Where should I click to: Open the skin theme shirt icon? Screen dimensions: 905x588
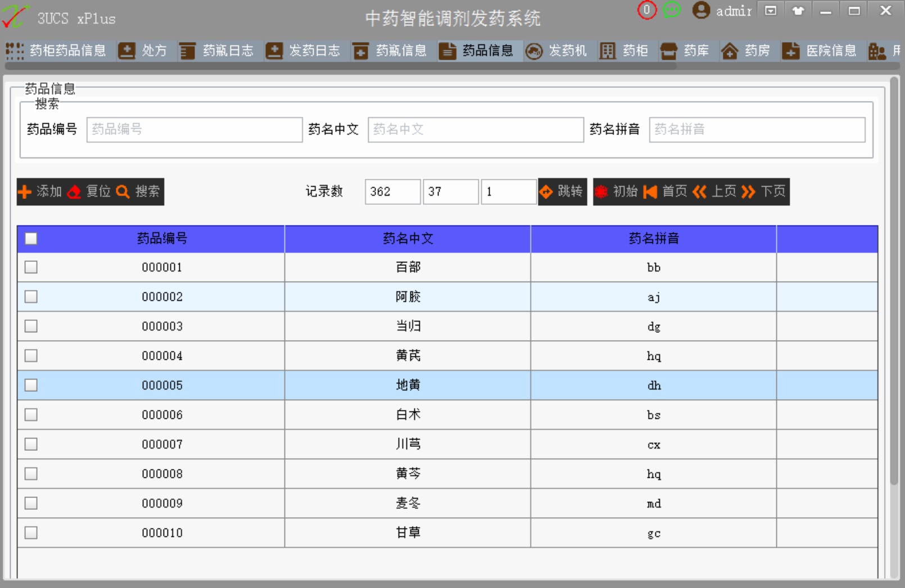(798, 11)
